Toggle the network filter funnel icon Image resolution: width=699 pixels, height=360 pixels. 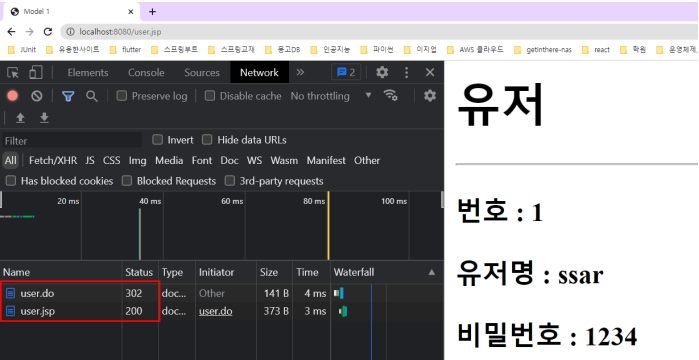click(x=68, y=96)
